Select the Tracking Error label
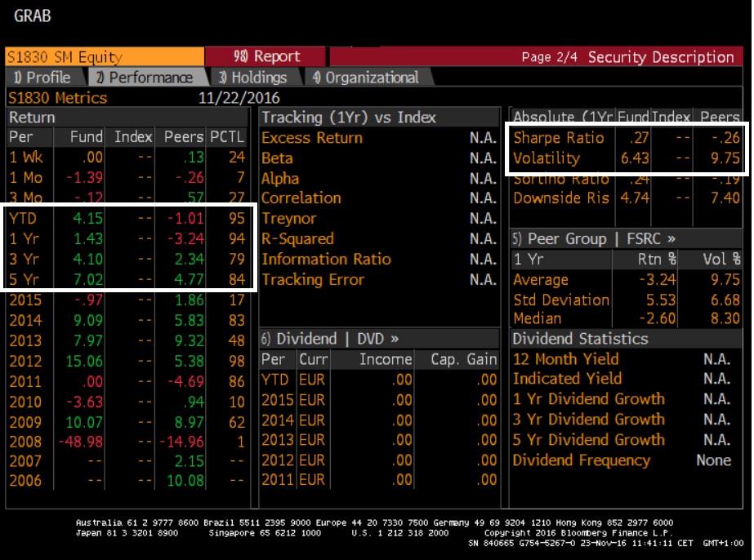Screen dimensions: 754x560 313,280
